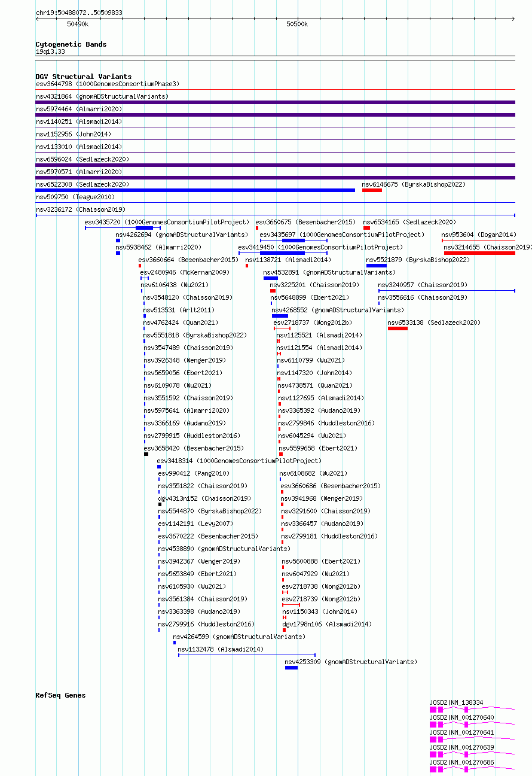Click the red nsv6146675 variant bar
The image size is (532, 776).
tap(372, 190)
